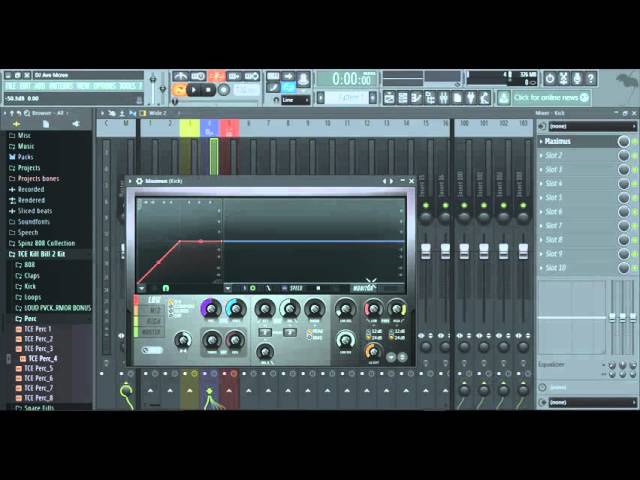640x480 pixels.
Task: Select the brush icon left of the snap button
Action: tap(273, 87)
